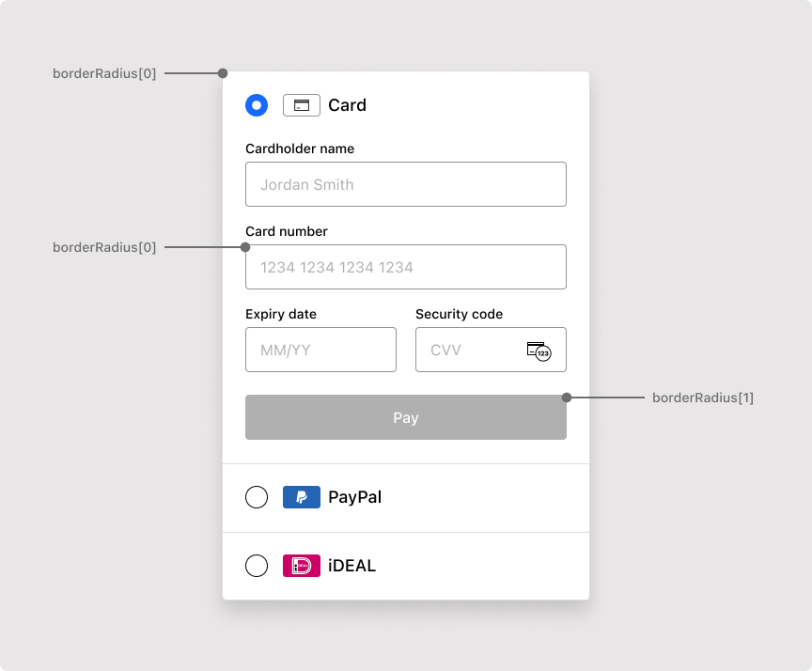The image size is (812, 671).
Task: Click the Cardholder name input field
Action: tap(406, 184)
